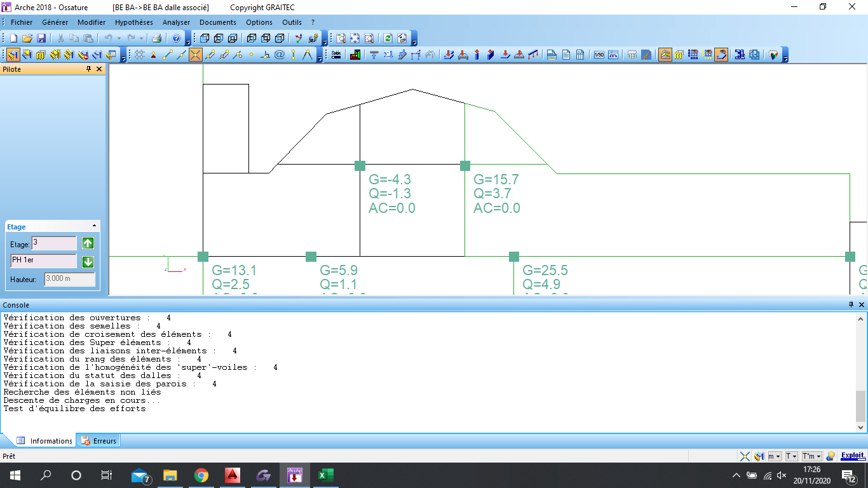Click the Hauteur 3.000 m field
The image size is (868, 488).
click(69, 279)
